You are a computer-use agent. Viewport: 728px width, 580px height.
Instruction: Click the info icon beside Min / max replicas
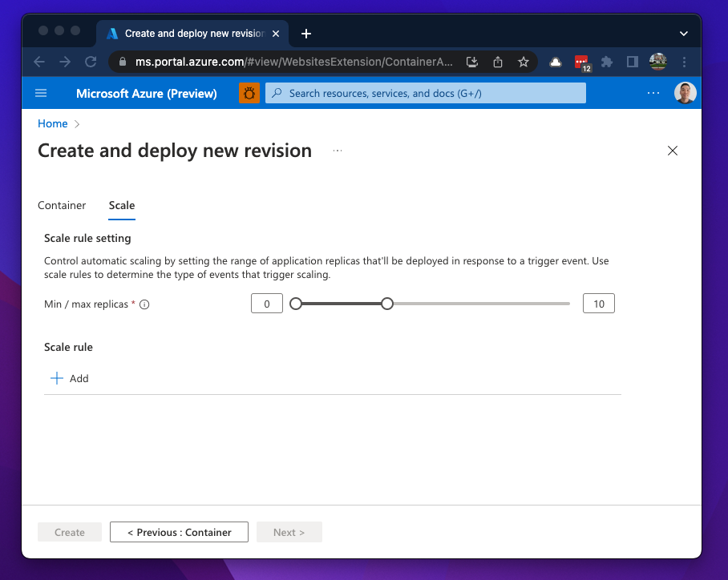(x=145, y=304)
